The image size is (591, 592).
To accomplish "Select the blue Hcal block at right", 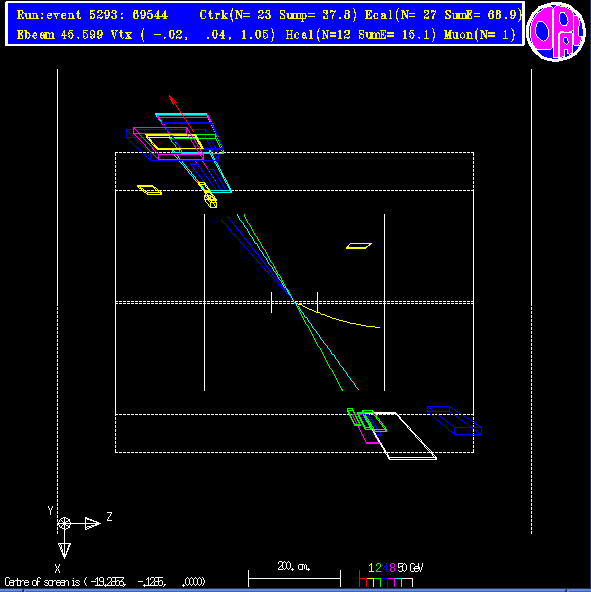I will 454,421.
